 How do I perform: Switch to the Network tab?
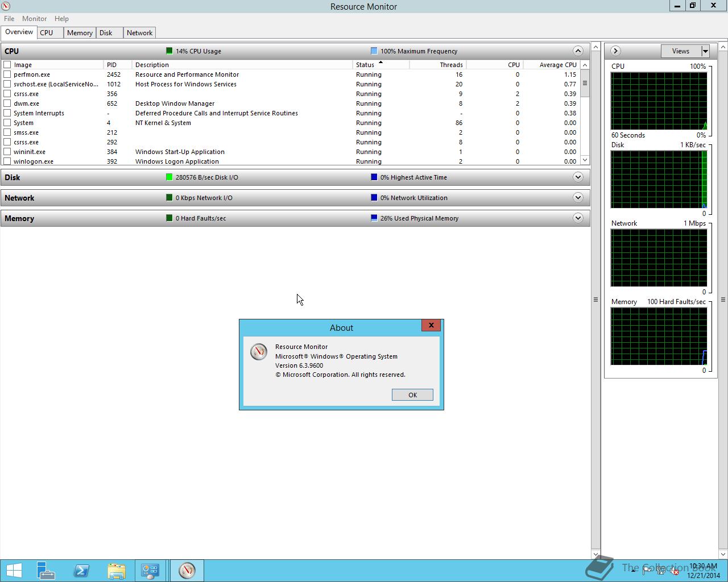(139, 33)
